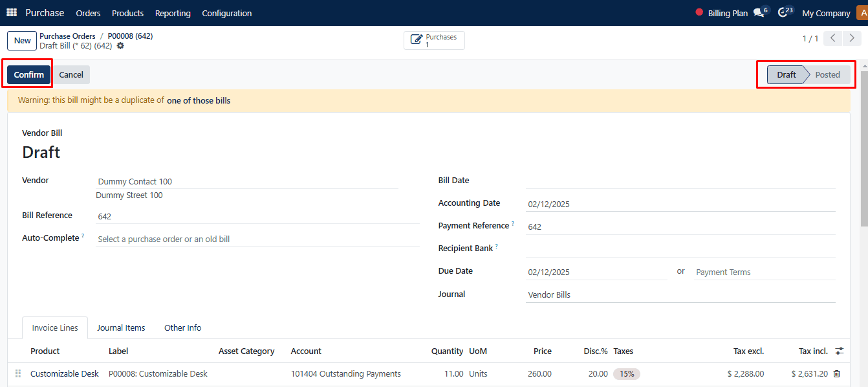Open the Payment Terms dropdown field
This screenshot has width=868, height=387.
(x=765, y=272)
